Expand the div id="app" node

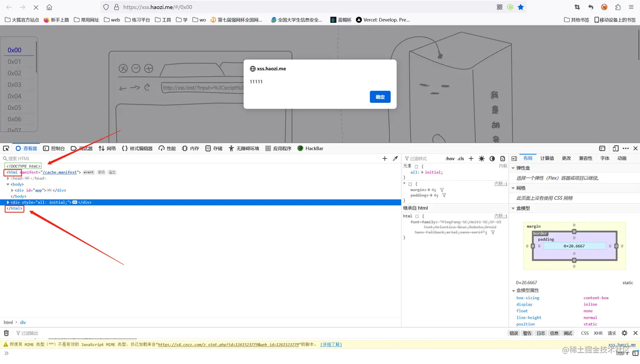pos(12,190)
